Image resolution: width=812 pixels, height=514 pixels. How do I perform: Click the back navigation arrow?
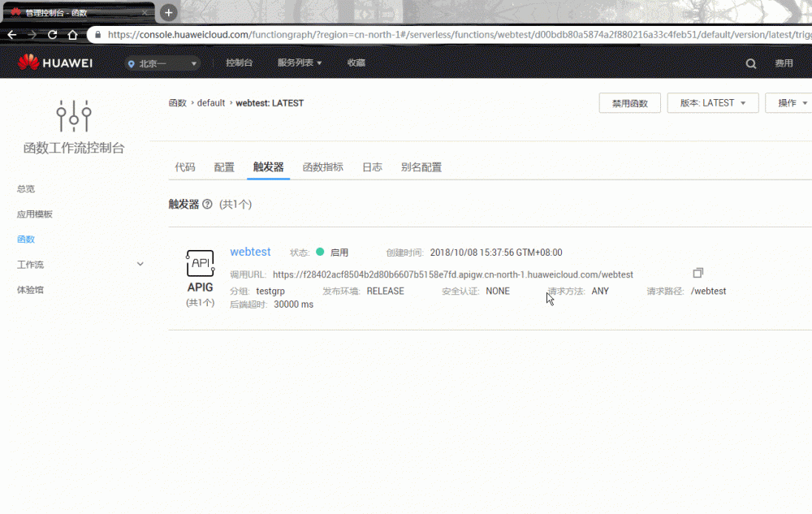[11, 36]
